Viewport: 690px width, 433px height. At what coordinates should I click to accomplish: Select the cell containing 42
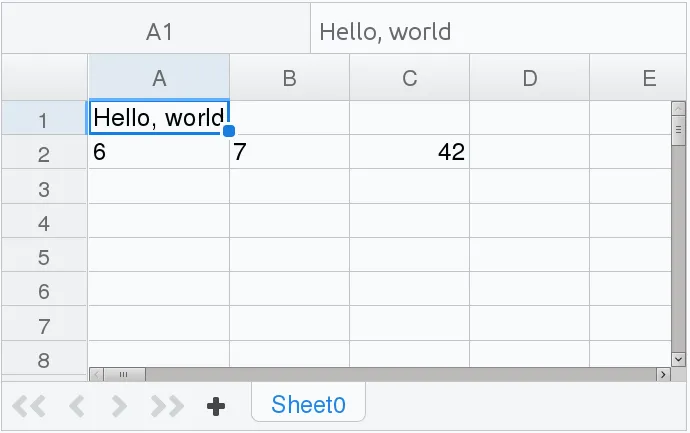410,152
